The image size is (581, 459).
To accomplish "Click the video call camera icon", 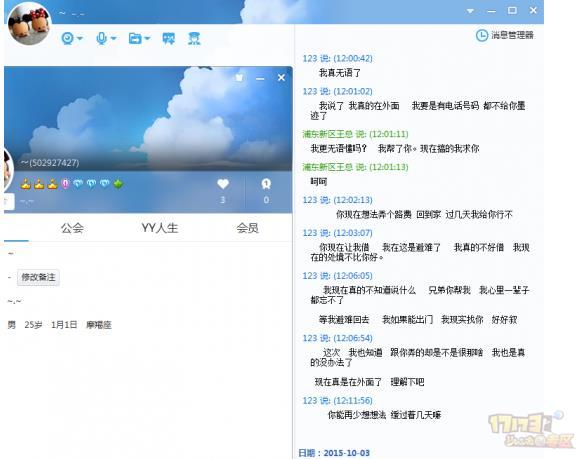I will (67, 38).
